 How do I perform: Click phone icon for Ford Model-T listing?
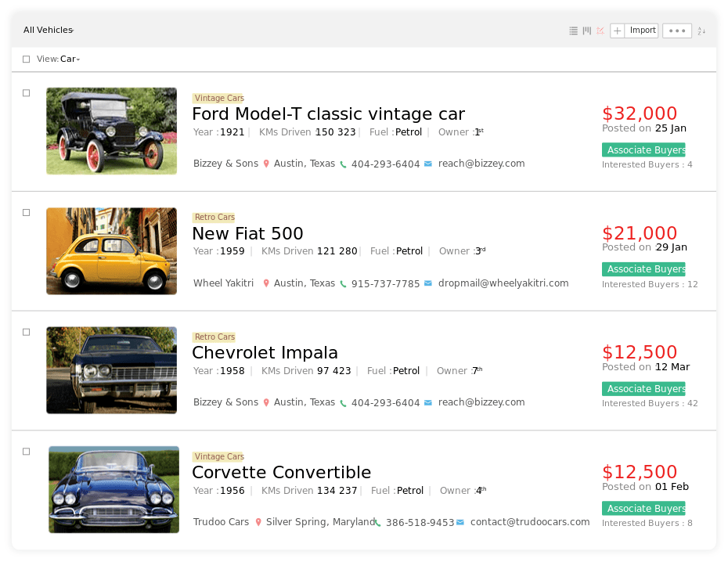point(343,164)
